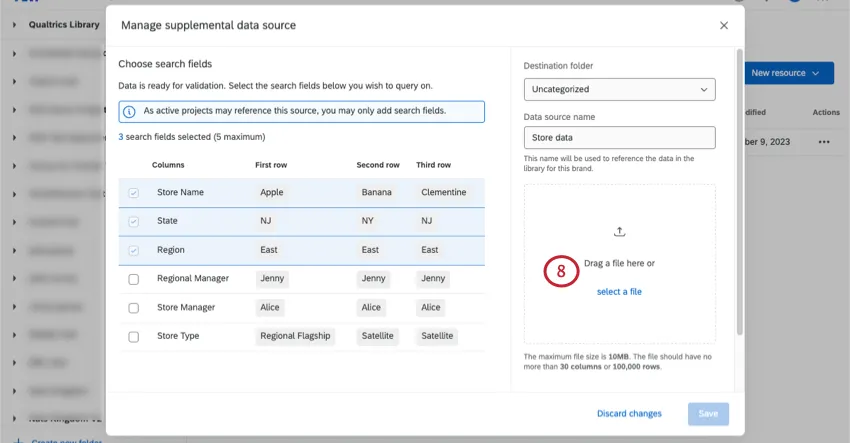Click the 'select a file' link
The height and width of the screenshot is (443, 850).
[x=619, y=292]
